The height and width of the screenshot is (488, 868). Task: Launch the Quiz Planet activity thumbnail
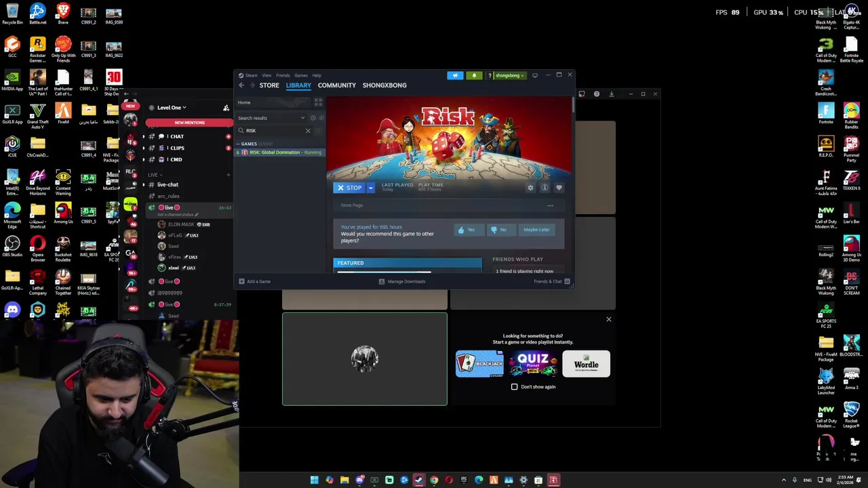coord(533,364)
